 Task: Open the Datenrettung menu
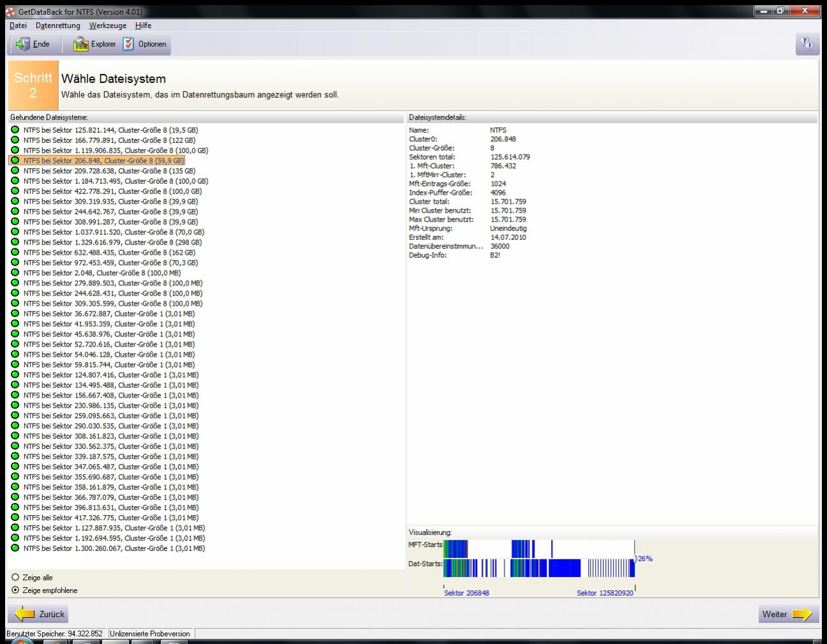(x=58, y=26)
